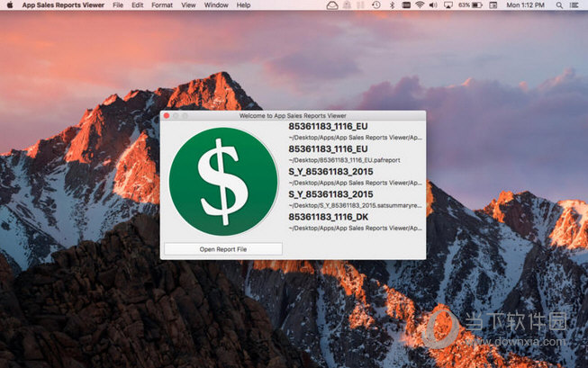Close the Welcome window with red button
This screenshot has width=588, height=368.
(x=167, y=116)
